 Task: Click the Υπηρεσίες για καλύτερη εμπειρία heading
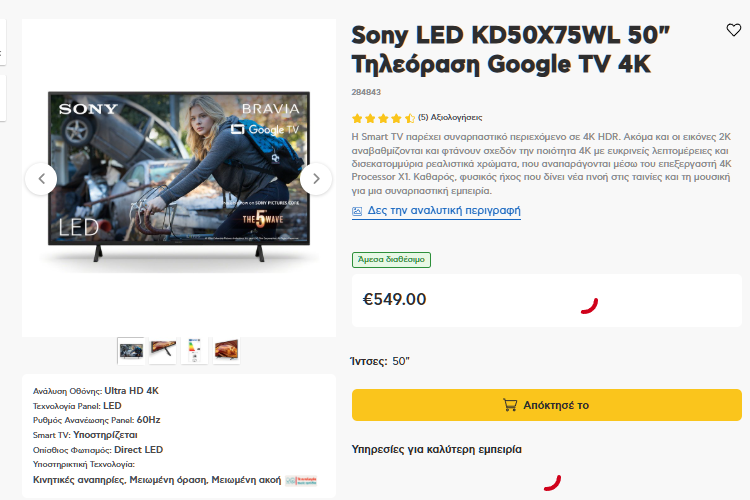point(437,449)
